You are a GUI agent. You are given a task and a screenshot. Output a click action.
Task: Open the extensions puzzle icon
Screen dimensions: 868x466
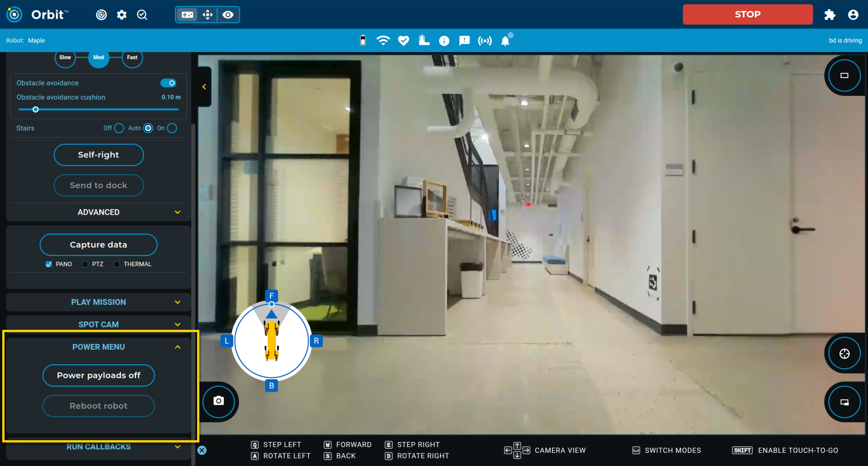830,15
